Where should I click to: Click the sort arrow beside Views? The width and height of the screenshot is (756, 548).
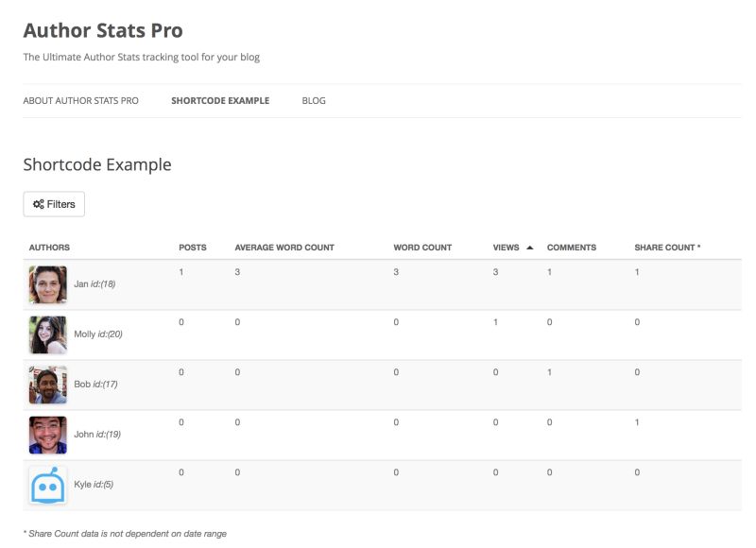pos(530,248)
